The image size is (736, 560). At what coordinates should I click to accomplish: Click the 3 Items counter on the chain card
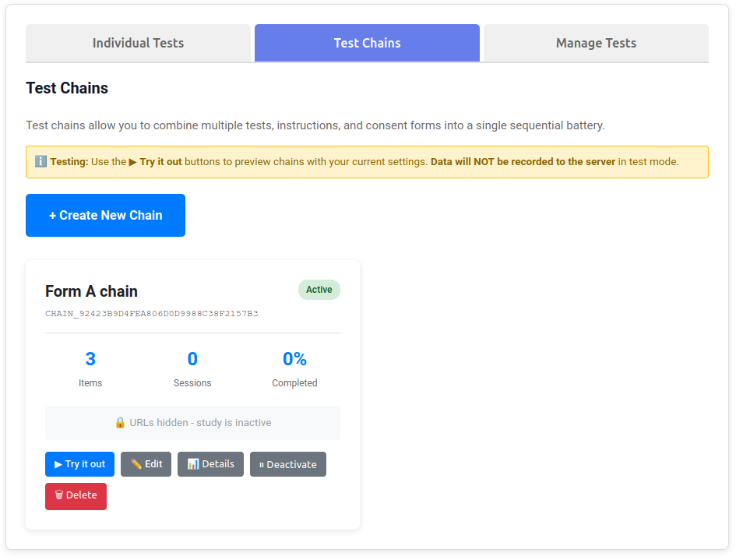90,368
